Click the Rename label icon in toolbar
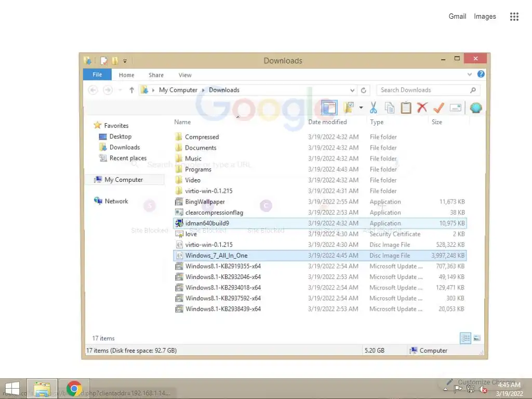 coord(455,108)
